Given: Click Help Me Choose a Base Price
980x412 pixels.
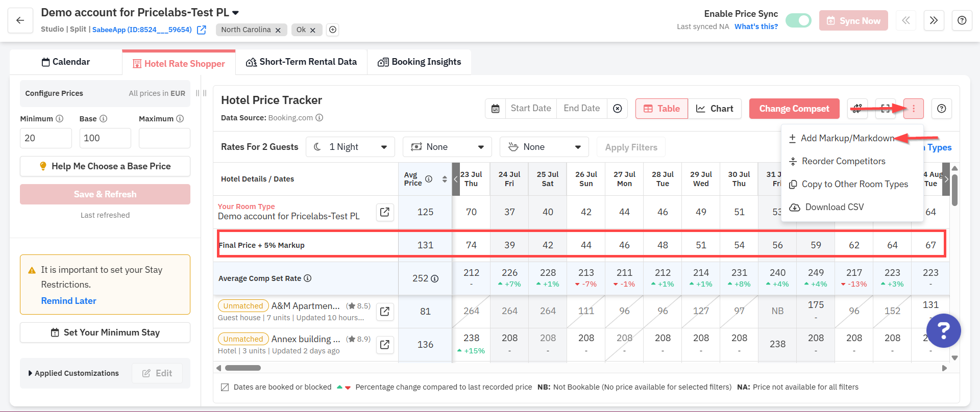Looking at the screenshot, I should (x=105, y=166).
